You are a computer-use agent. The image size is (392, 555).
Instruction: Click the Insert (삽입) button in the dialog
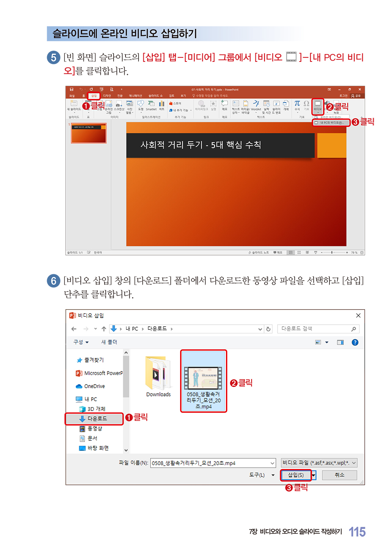[x=296, y=475]
